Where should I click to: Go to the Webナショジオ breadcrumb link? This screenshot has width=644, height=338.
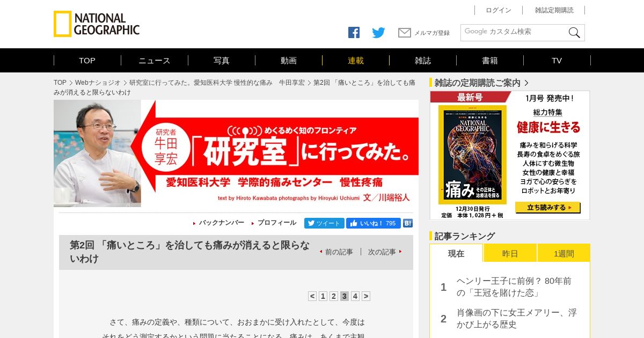pyautogui.click(x=98, y=83)
